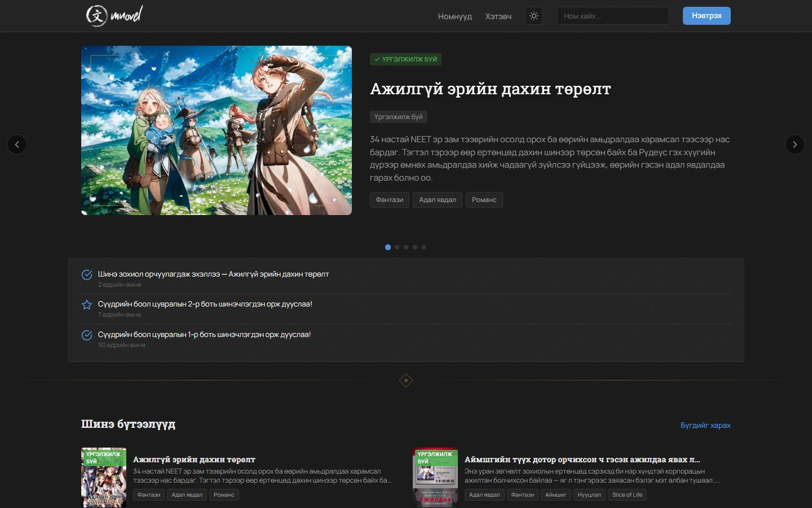Open Ажилгүй эрийн дахин төрөлт in Шинэ бүтээлүүд
The image size is (812, 508).
pyautogui.click(x=194, y=459)
